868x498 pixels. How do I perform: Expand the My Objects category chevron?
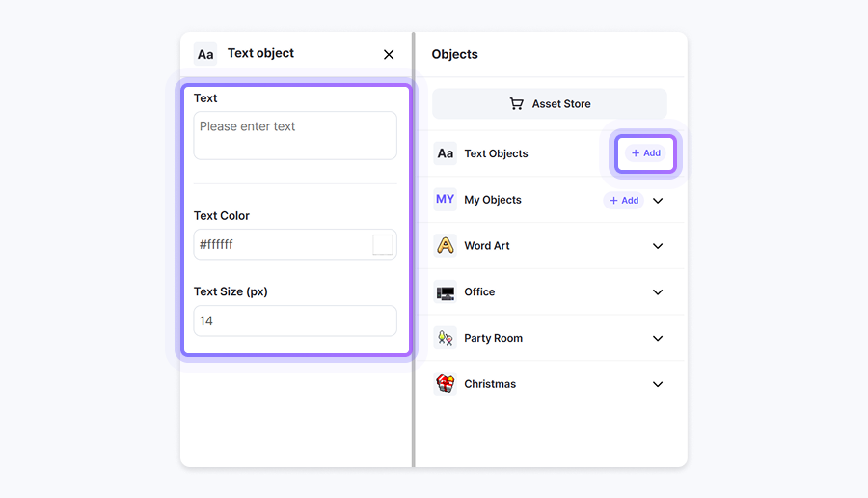(658, 201)
